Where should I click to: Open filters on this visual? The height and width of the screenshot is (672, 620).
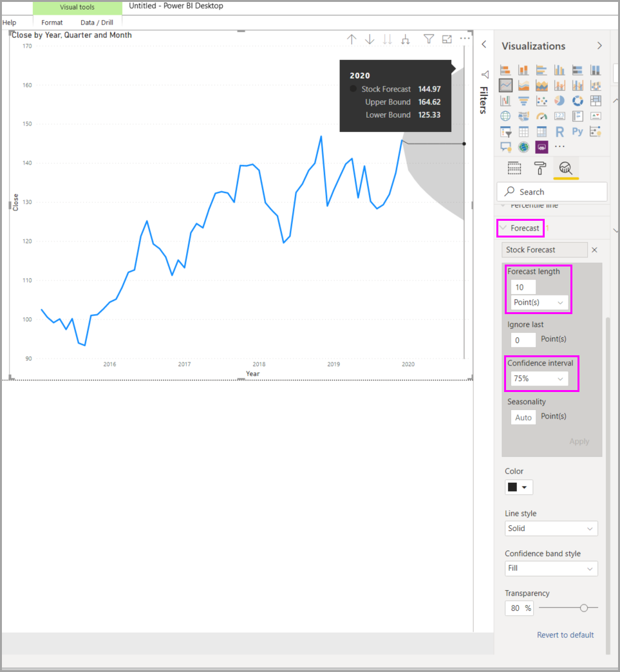coord(428,39)
